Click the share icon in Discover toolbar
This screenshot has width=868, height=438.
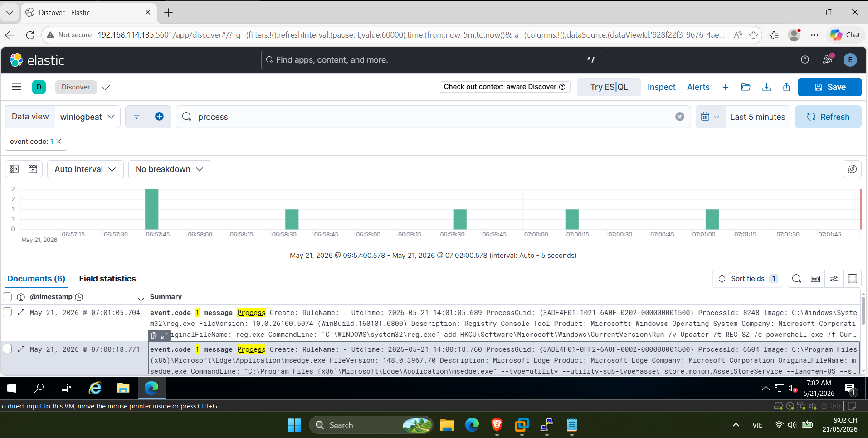786,87
